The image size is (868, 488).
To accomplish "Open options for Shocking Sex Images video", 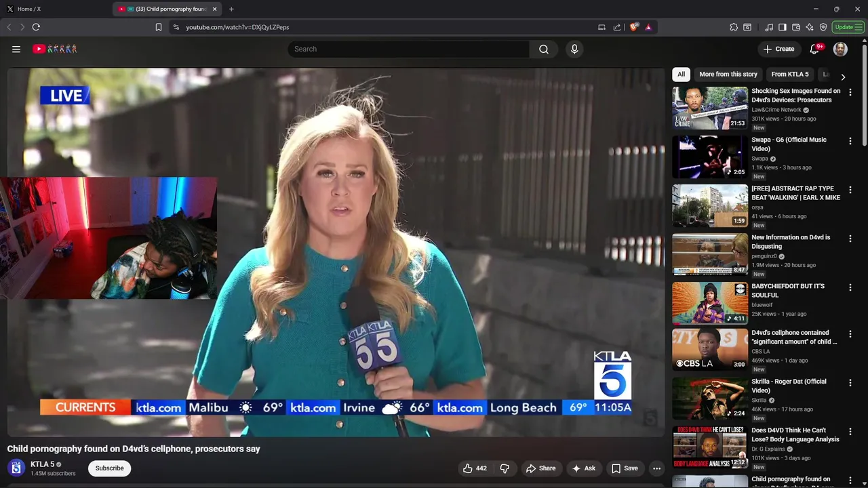I will [850, 92].
